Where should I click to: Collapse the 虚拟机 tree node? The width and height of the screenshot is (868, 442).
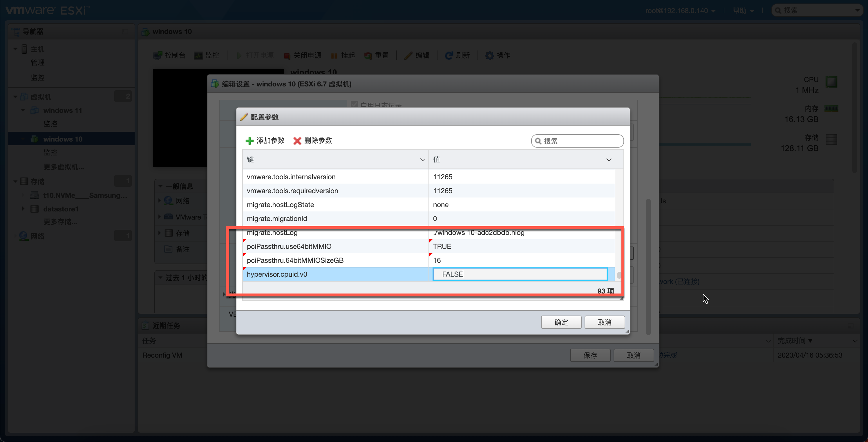click(15, 97)
